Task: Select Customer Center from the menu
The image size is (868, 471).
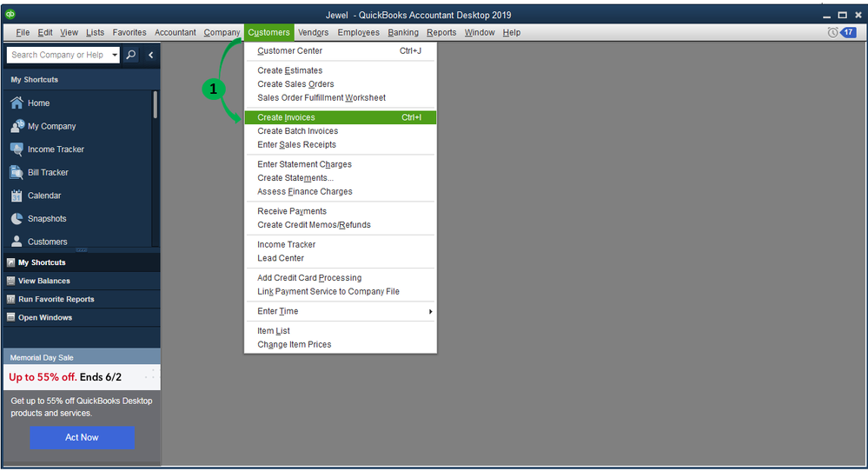Action: pyautogui.click(x=340, y=51)
